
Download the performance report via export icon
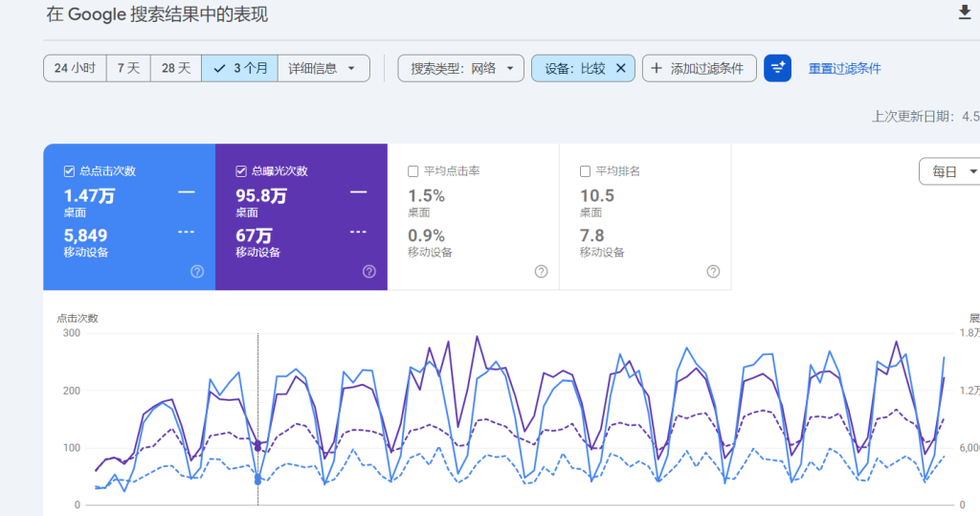[965, 12]
